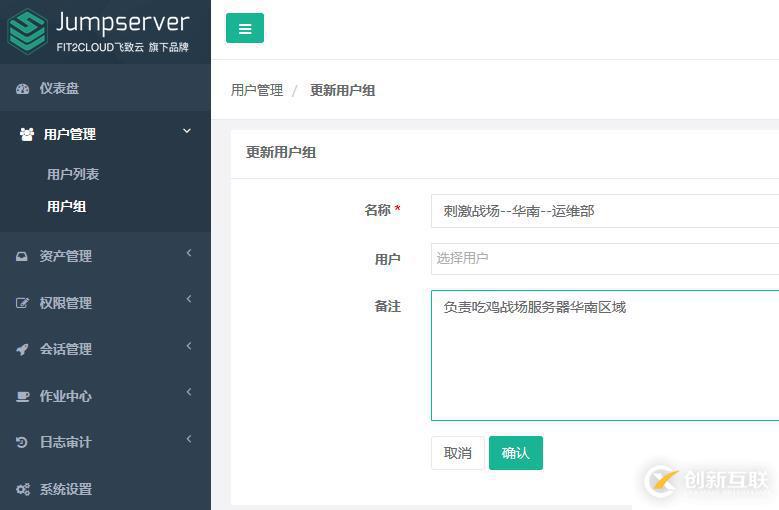Screen dimensions: 779x510
Task: Click the 更新用户组 panel heading
Action: click(x=281, y=152)
